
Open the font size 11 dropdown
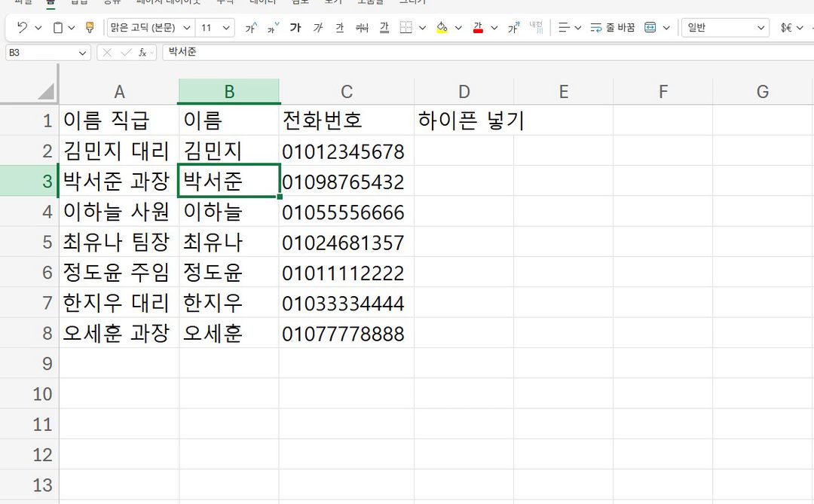tap(226, 28)
